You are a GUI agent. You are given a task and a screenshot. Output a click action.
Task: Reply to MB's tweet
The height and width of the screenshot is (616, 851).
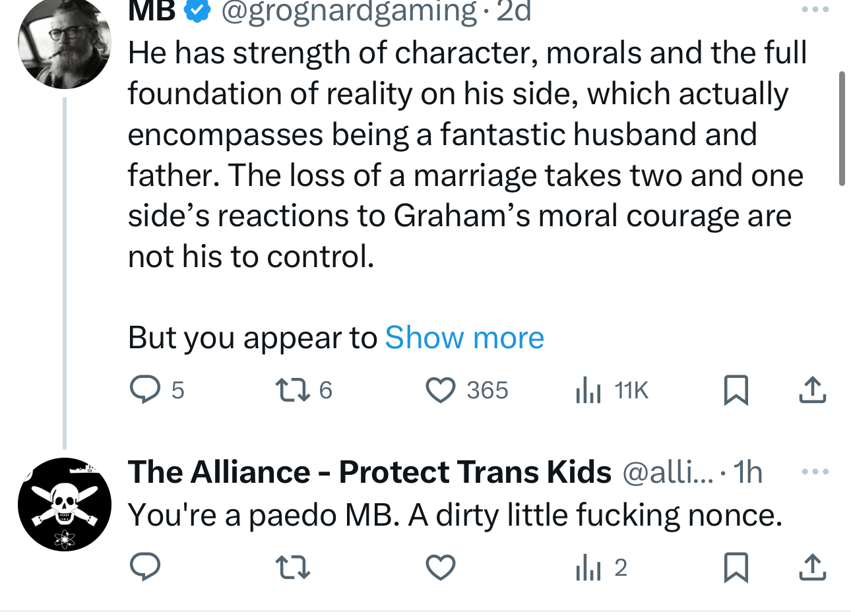click(x=143, y=390)
